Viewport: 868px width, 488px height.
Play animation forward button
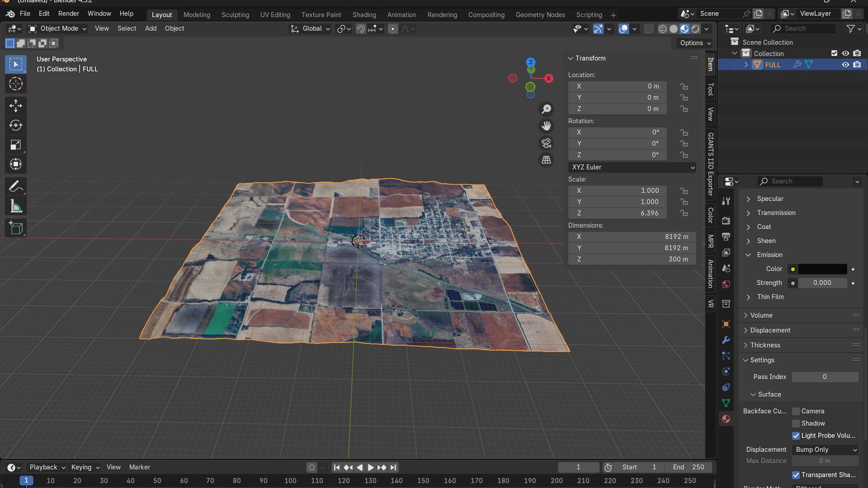coord(371,468)
